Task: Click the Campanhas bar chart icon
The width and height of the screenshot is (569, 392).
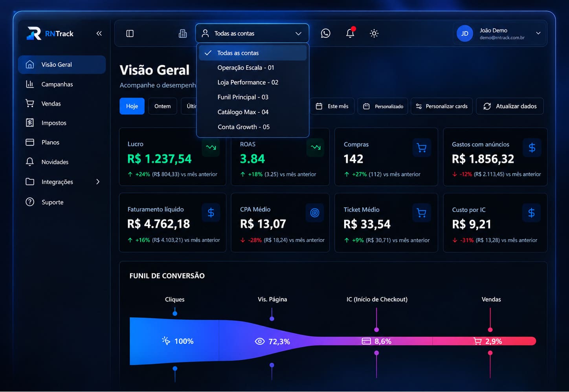Action: pyautogui.click(x=30, y=84)
